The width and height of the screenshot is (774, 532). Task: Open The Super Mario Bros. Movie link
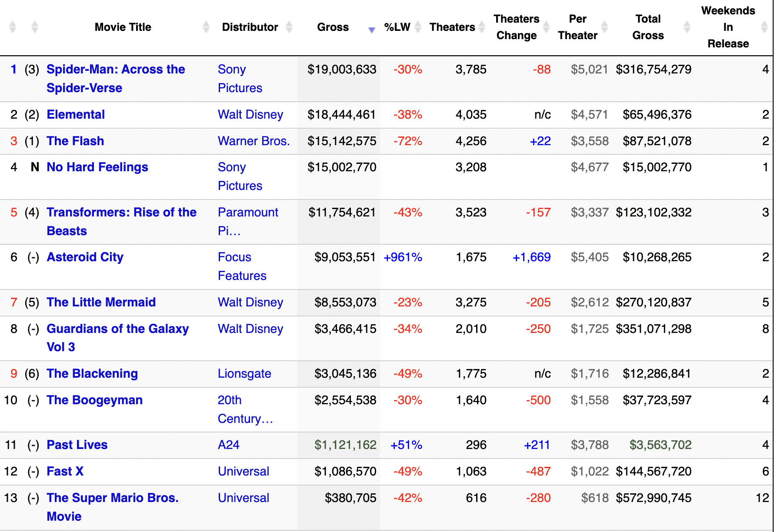point(113,507)
